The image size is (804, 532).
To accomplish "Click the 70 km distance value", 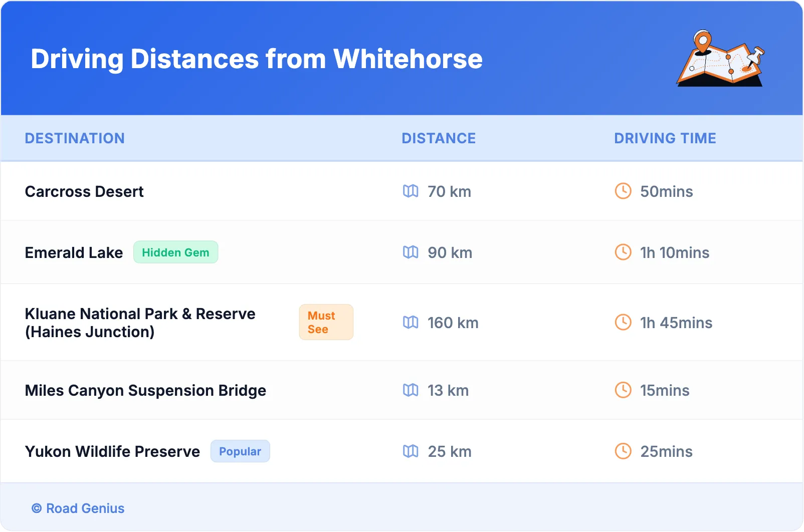I will pos(449,191).
